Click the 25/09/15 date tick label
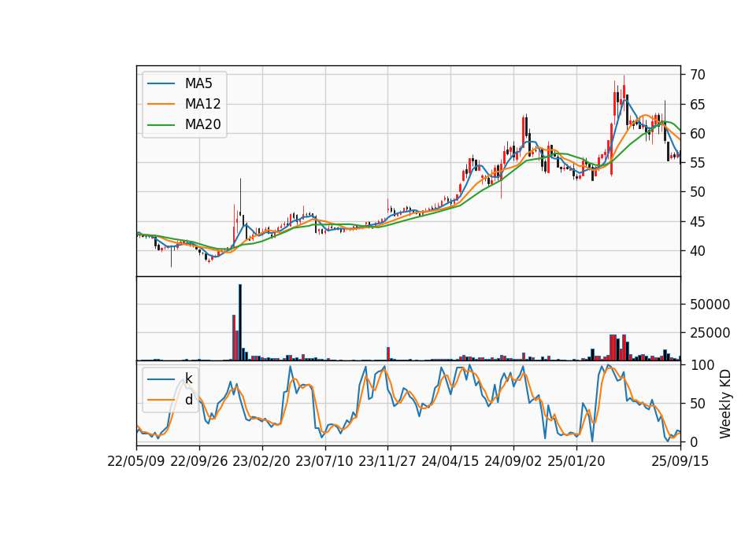Image resolution: width=756 pixels, height=543 pixels. (x=680, y=461)
